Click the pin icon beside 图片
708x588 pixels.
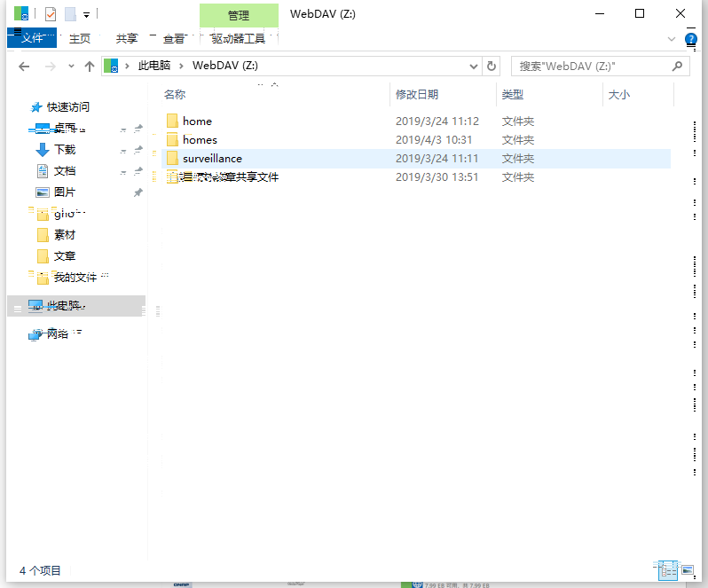pyautogui.click(x=138, y=192)
